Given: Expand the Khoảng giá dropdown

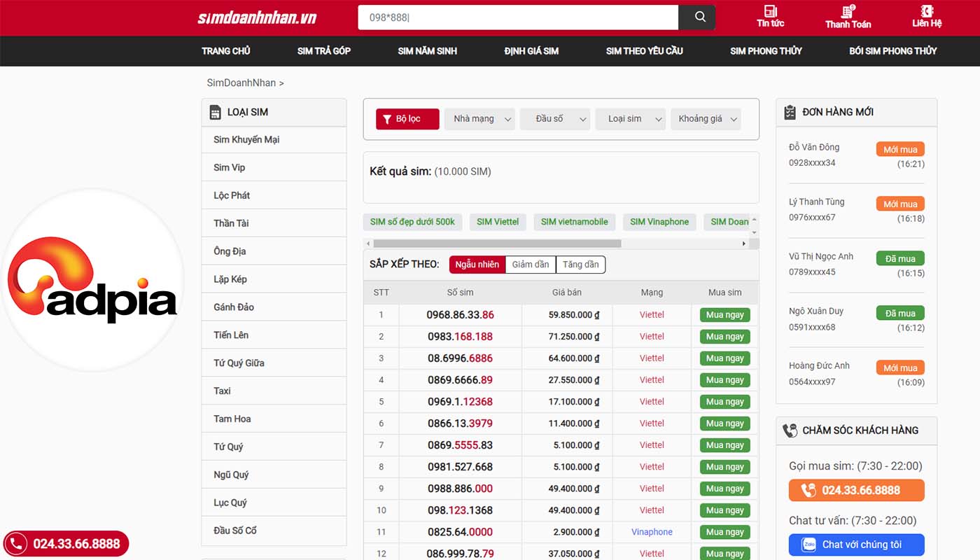Looking at the screenshot, I should (706, 119).
